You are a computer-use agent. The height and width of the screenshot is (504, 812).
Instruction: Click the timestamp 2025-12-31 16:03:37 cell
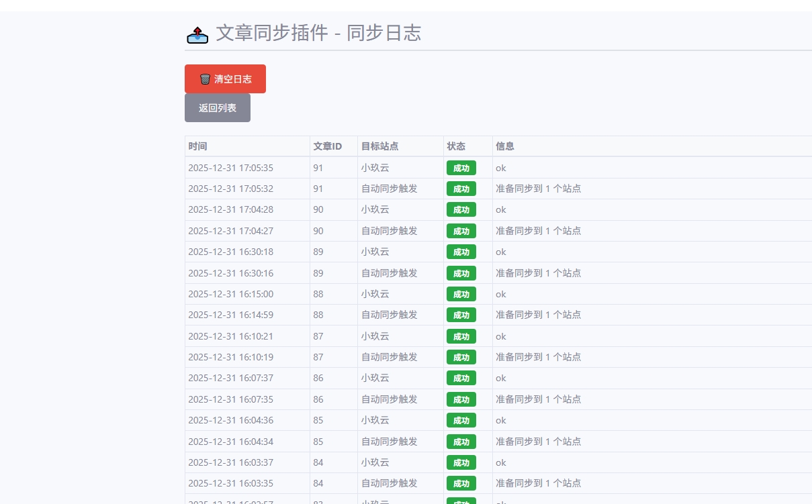pos(230,462)
